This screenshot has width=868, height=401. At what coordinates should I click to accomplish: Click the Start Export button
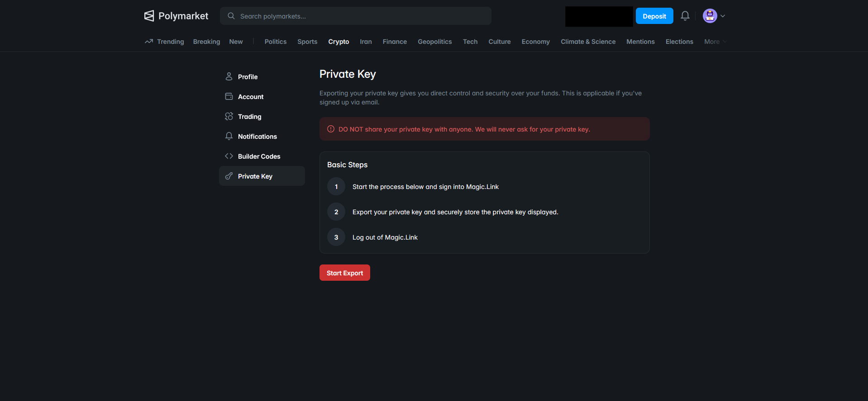pos(344,273)
